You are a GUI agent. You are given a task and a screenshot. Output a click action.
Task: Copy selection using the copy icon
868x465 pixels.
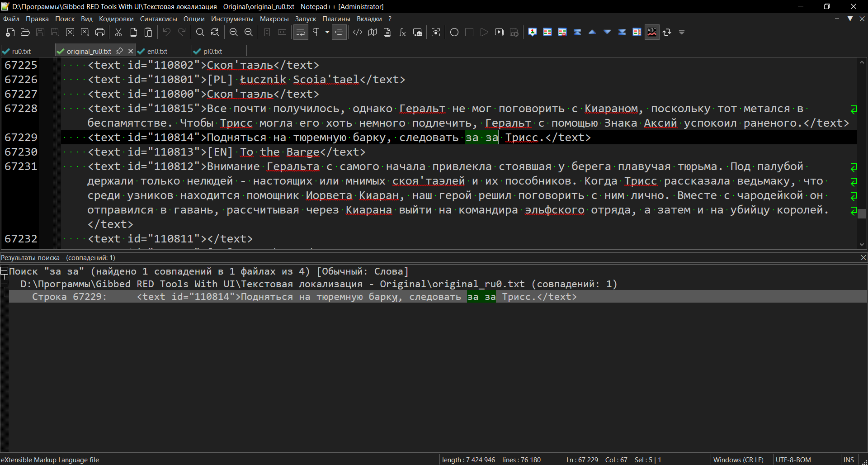pos(133,32)
